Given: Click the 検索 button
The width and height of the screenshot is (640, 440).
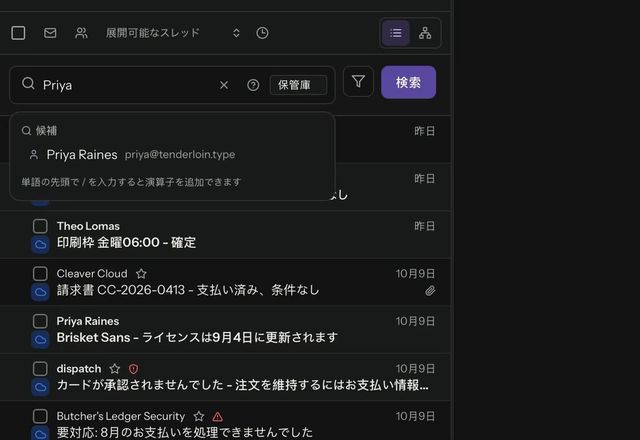Looking at the screenshot, I should pyautogui.click(x=409, y=82).
